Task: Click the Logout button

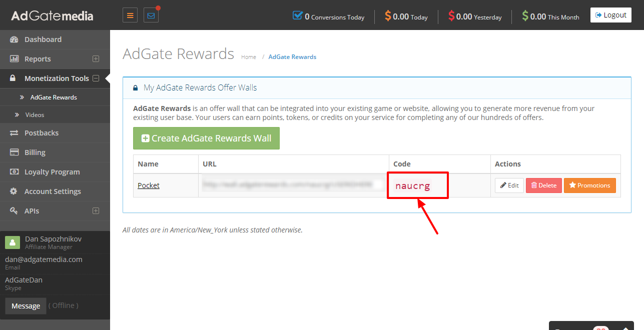Action: pyautogui.click(x=611, y=15)
